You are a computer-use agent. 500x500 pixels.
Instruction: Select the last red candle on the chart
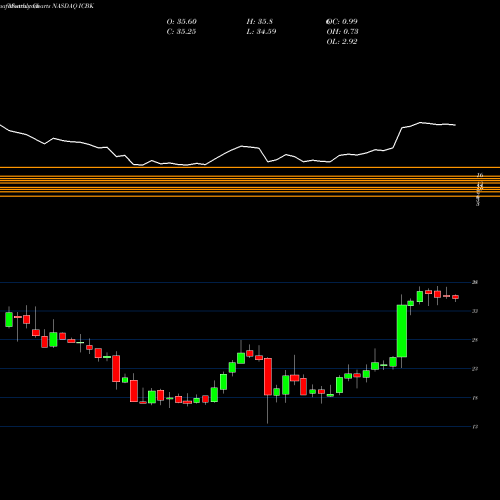point(455,297)
